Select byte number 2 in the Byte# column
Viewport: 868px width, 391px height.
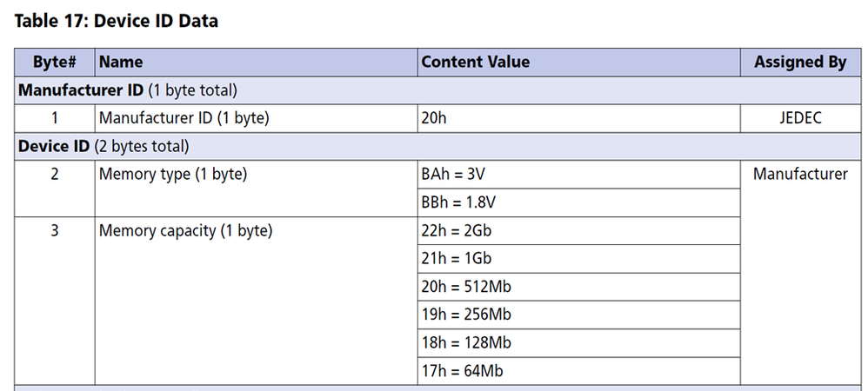tap(55, 175)
